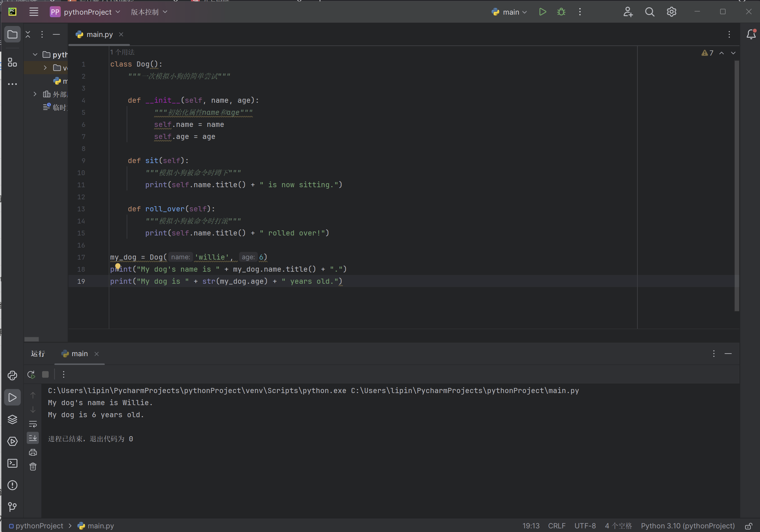Close the main Run tab
This screenshot has width=760, height=532.
click(x=97, y=354)
